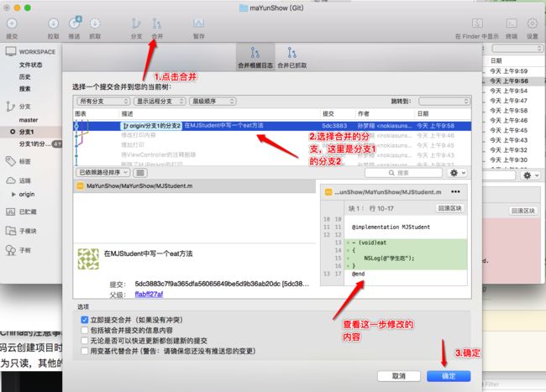546x392 pixels.
Task: Click the Tags (标签) sidebar icon
Action: click(x=10, y=161)
